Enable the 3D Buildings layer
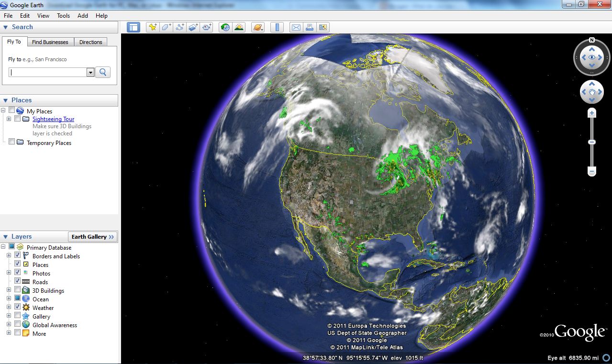Viewport: 612px width, 364px height. pyautogui.click(x=17, y=290)
